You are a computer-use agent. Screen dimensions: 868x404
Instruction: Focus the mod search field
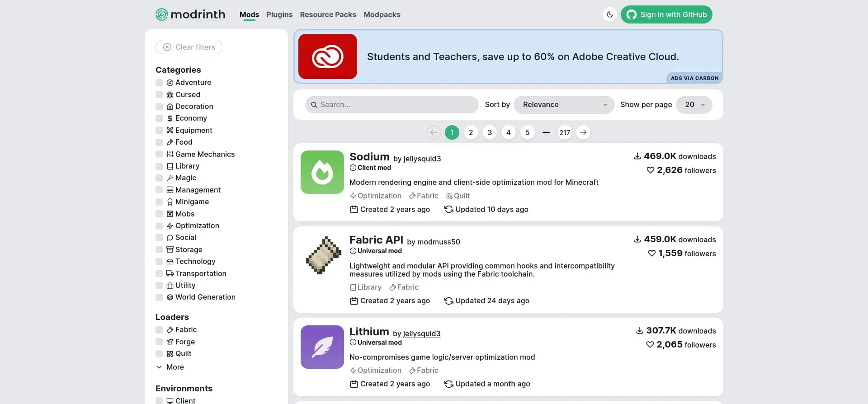(x=392, y=105)
